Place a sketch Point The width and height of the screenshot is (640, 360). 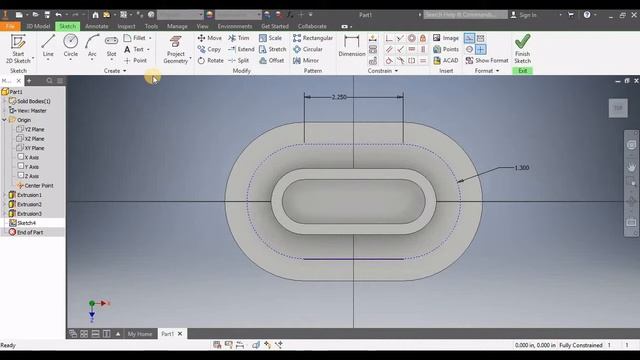click(135, 60)
